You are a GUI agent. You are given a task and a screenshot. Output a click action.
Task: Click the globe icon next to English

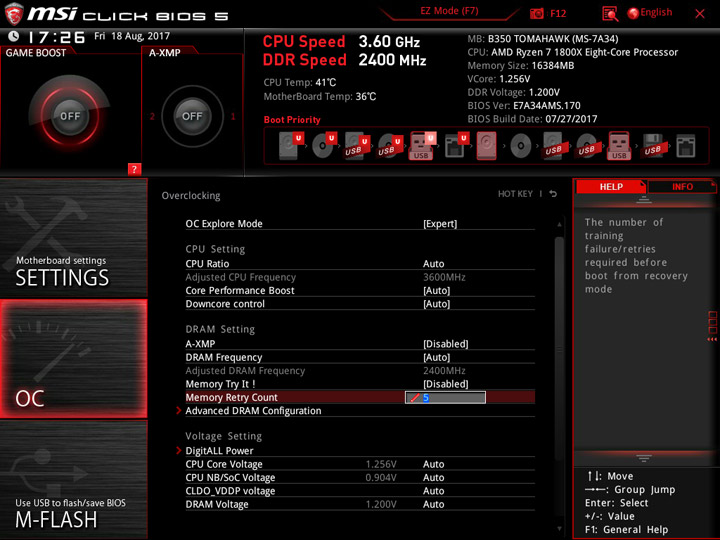click(x=633, y=13)
